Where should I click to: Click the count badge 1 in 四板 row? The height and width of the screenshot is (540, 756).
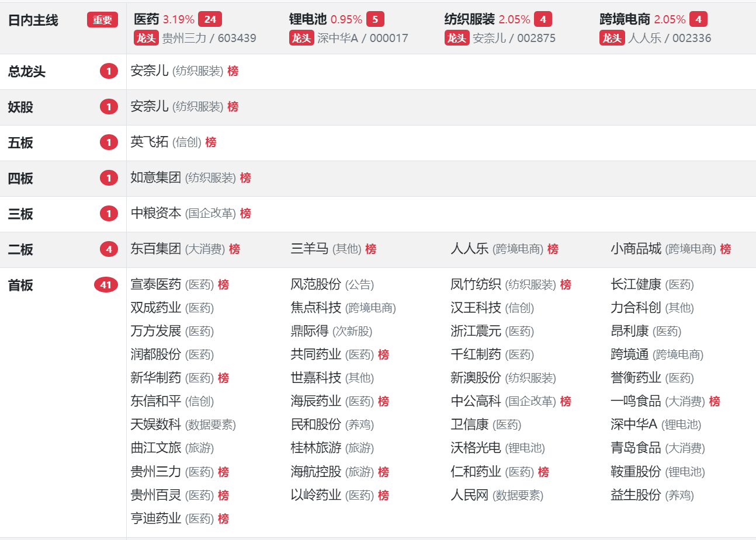coord(109,178)
